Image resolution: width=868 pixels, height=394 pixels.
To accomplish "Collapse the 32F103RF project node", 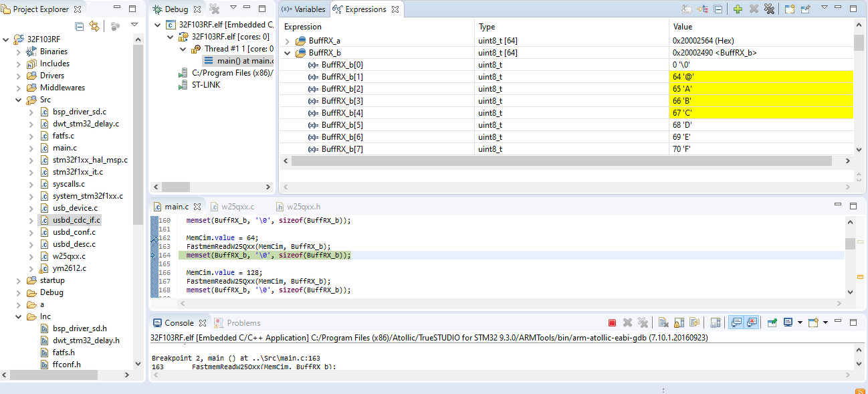I will (7, 39).
